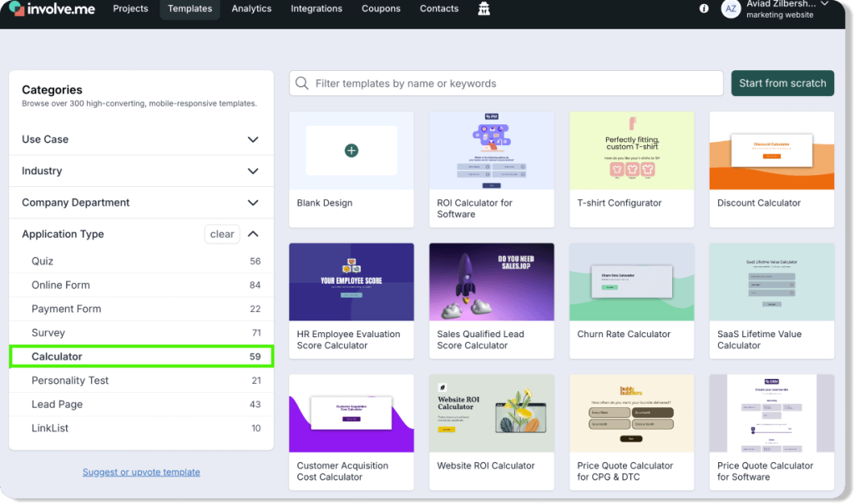Select the Payment Form type
The image size is (855, 504).
tap(141, 309)
